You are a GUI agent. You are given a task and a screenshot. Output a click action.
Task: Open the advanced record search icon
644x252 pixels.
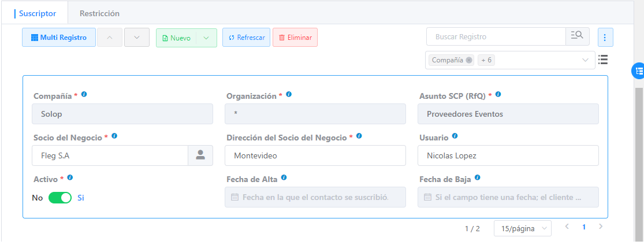(577, 36)
